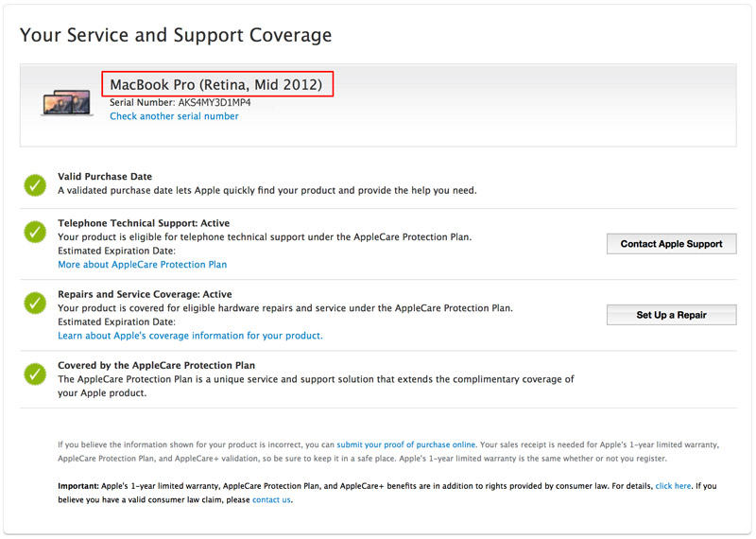Viewport: 756px width, 539px height.
Task: Click the MacBook Pro product image
Action: (x=67, y=102)
